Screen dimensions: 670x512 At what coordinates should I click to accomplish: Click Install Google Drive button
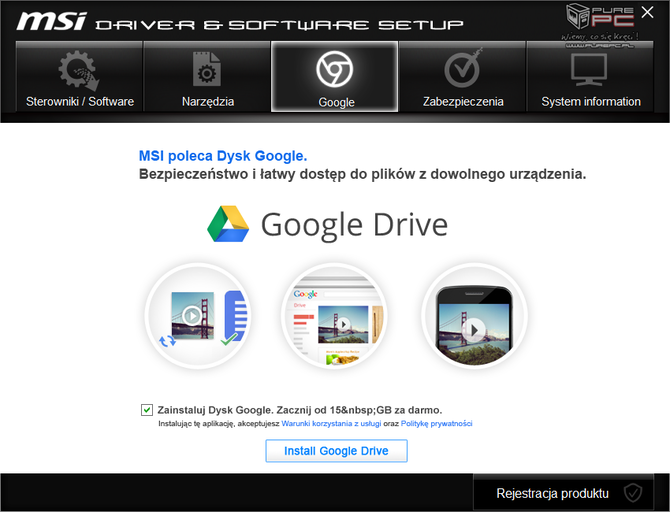tap(336, 451)
